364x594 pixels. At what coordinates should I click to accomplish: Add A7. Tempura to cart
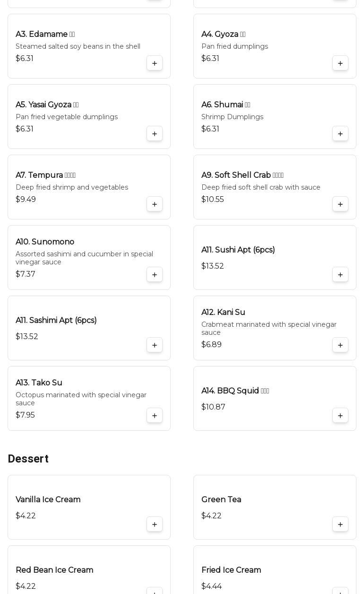[155, 204]
